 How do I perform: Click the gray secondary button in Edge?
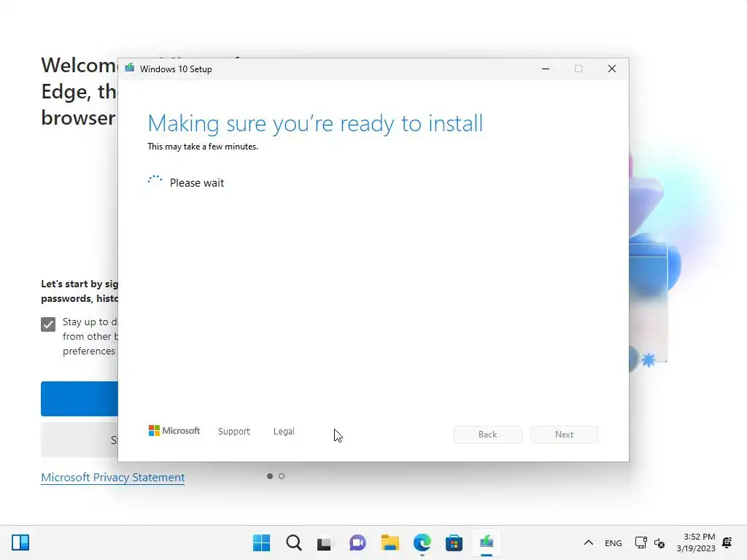pyautogui.click(x=79, y=440)
